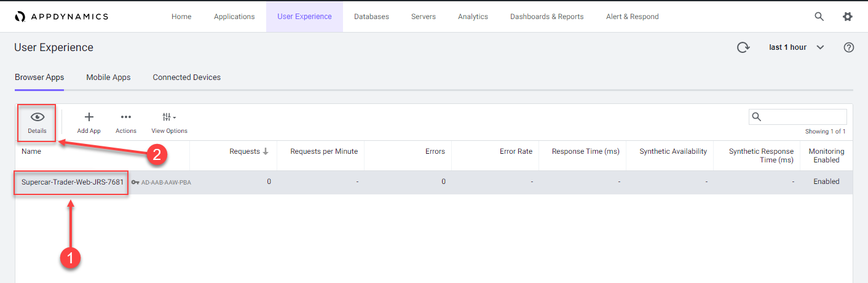Sort by Synthetic Response Time column

(x=761, y=156)
